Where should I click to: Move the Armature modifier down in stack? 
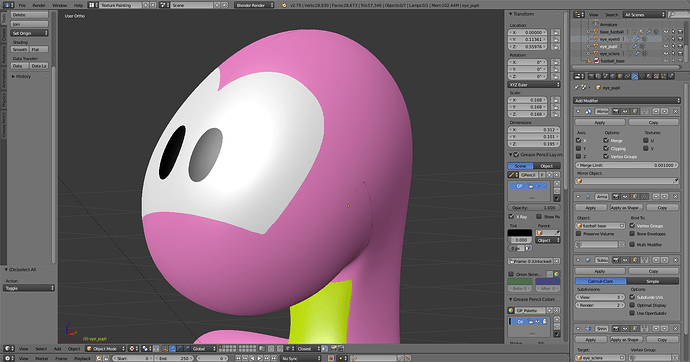665,197
